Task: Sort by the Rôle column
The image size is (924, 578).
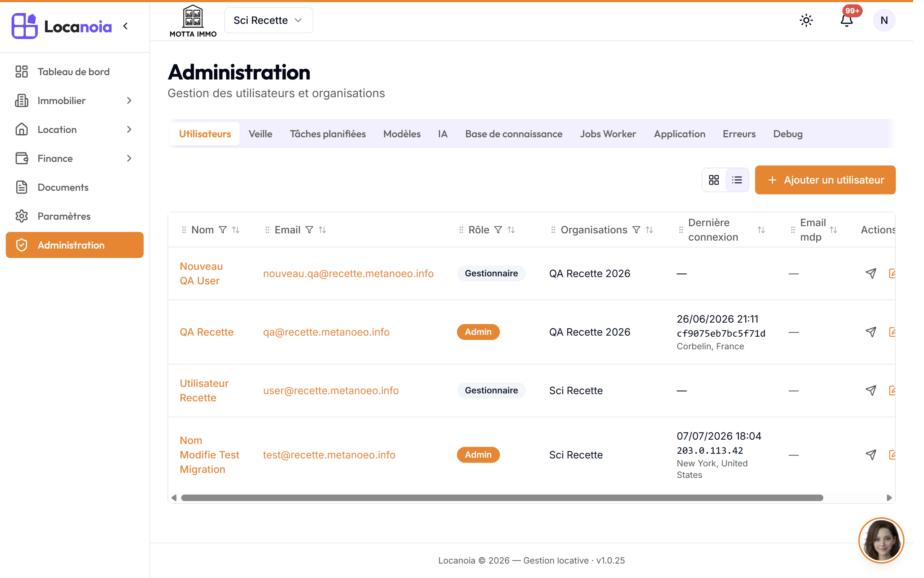Action: [511, 230]
